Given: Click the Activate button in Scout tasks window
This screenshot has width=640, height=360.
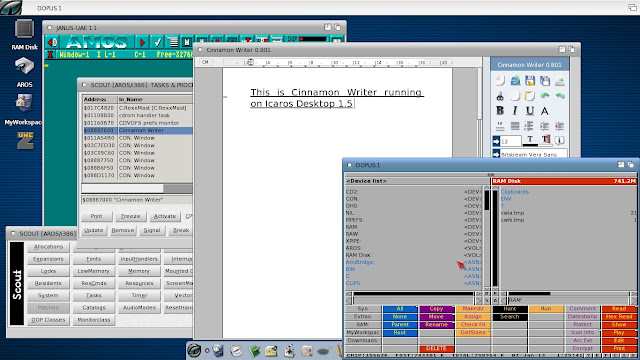Looking at the screenshot, I should (x=165, y=216).
